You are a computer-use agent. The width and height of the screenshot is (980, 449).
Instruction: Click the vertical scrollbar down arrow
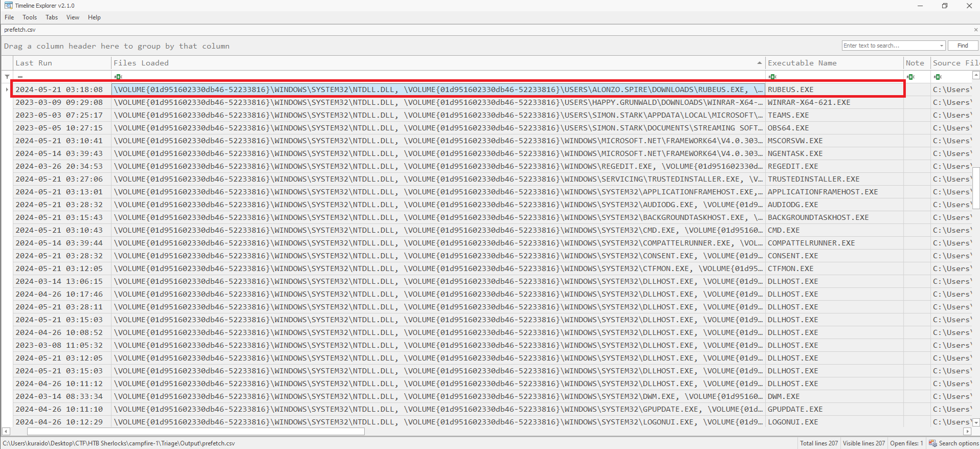975,422
